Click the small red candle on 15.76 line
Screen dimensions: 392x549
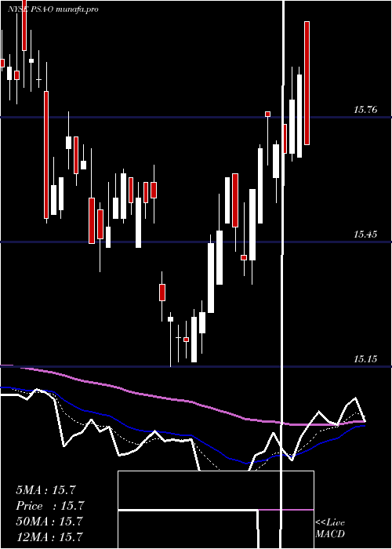pyautogui.click(x=268, y=114)
